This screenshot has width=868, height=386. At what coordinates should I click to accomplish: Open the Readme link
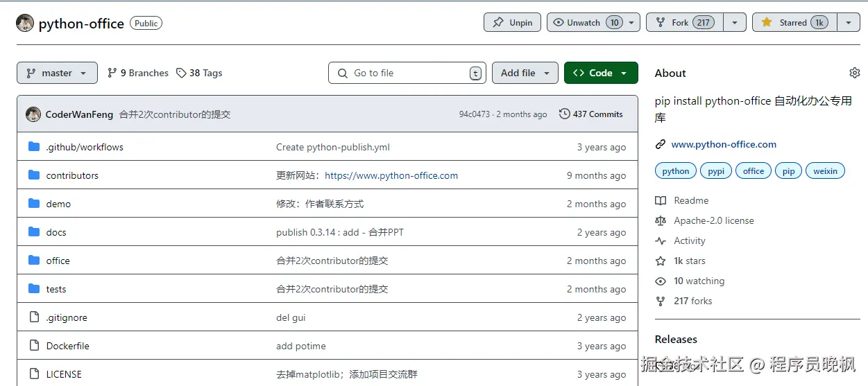tap(683, 200)
